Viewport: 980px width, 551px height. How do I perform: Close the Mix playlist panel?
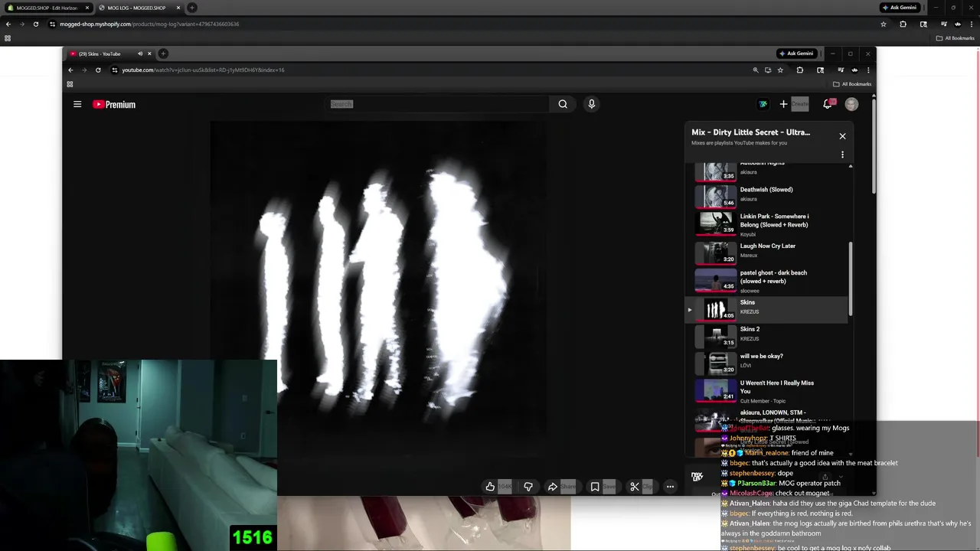[842, 136]
